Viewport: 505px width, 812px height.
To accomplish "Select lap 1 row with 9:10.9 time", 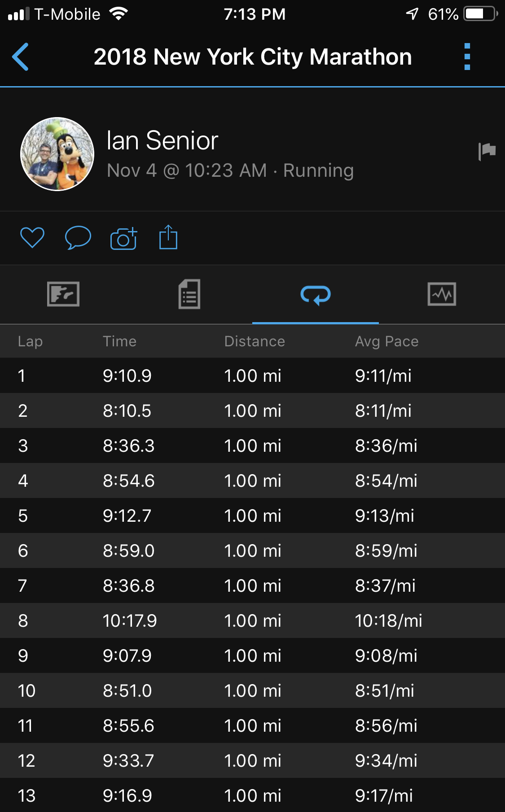I will 252,376.
